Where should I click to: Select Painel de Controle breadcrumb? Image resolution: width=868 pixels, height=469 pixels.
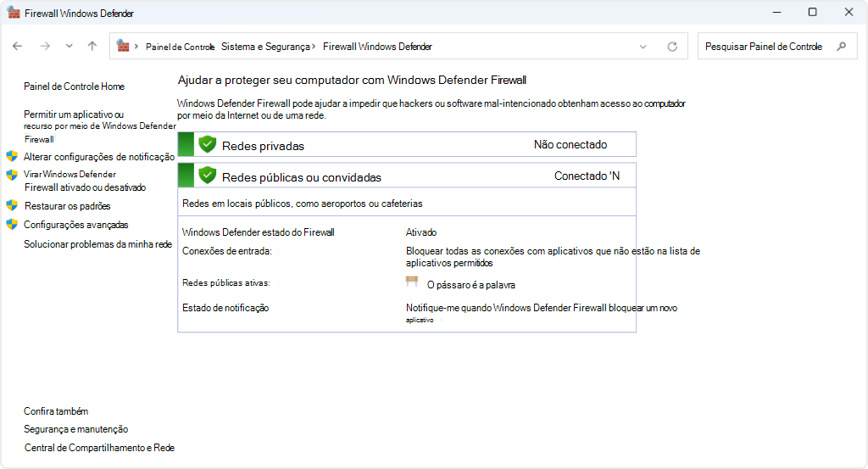pyautogui.click(x=180, y=47)
